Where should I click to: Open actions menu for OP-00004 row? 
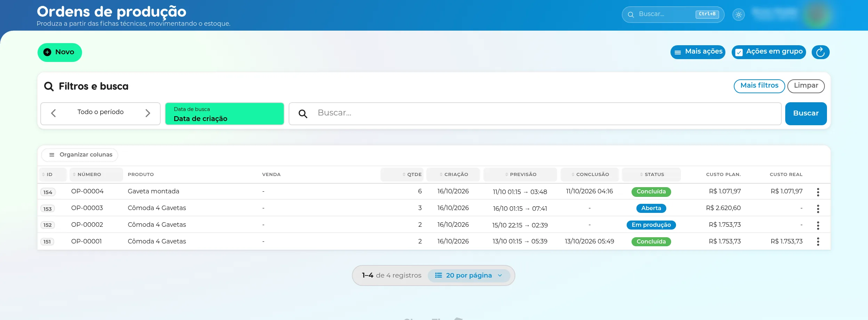point(818,192)
